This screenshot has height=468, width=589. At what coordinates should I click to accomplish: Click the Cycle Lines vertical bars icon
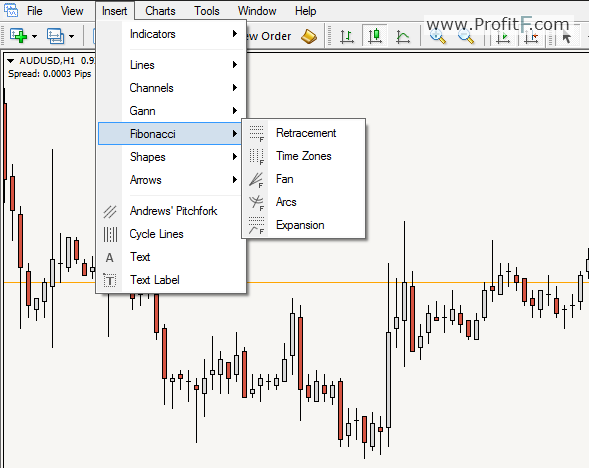[x=110, y=234]
